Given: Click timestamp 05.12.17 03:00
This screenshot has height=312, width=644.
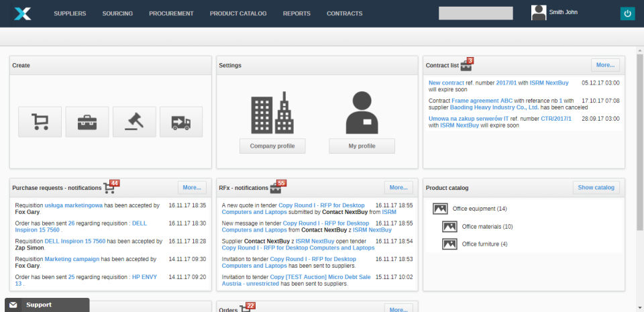Looking at the screenshot, I should point(600,83).
